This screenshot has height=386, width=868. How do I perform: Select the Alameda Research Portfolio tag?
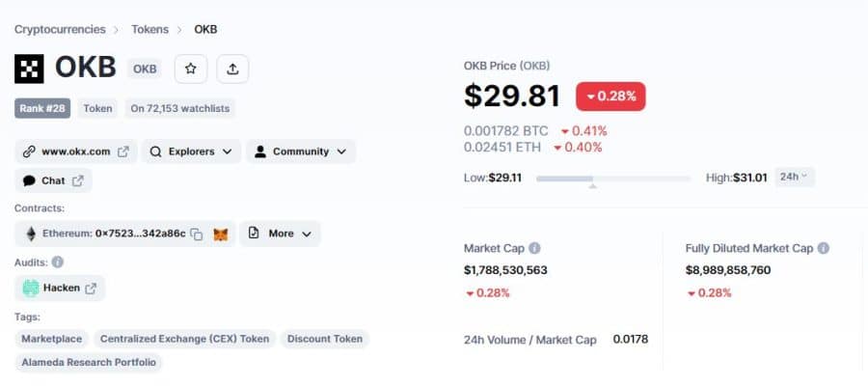pyautogui.click(x=89, y=363)
